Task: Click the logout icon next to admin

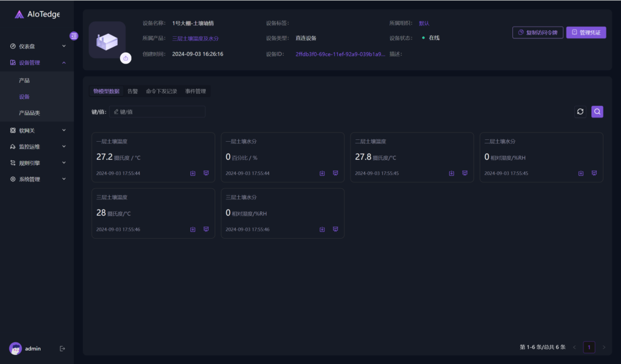Action: click(62, 348)
